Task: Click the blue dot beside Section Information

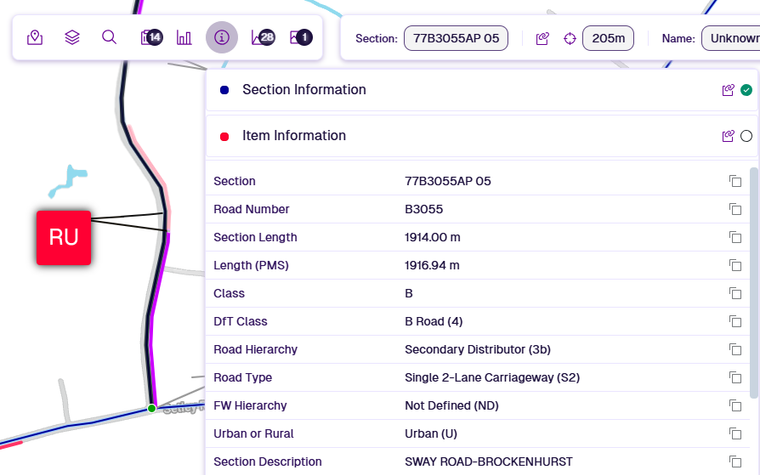Action: click(224, 90)
